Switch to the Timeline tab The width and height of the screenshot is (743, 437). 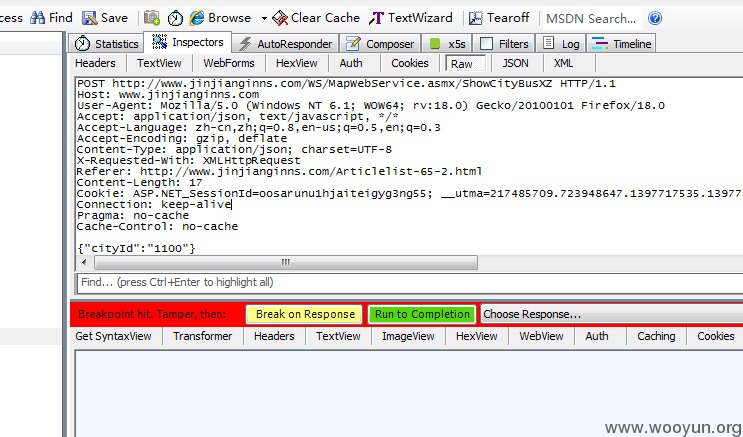[621, 44]
